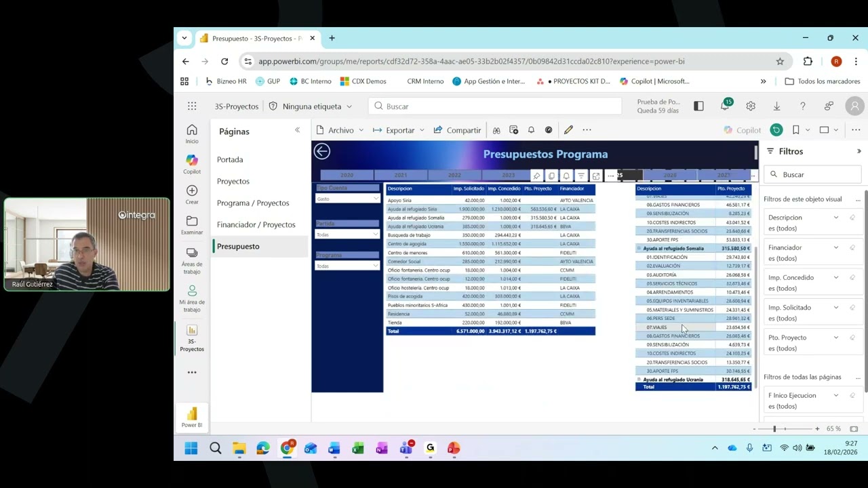Click the zoom out minus button
The height and width of the screenshot is (488, 868).
[754, 429]
